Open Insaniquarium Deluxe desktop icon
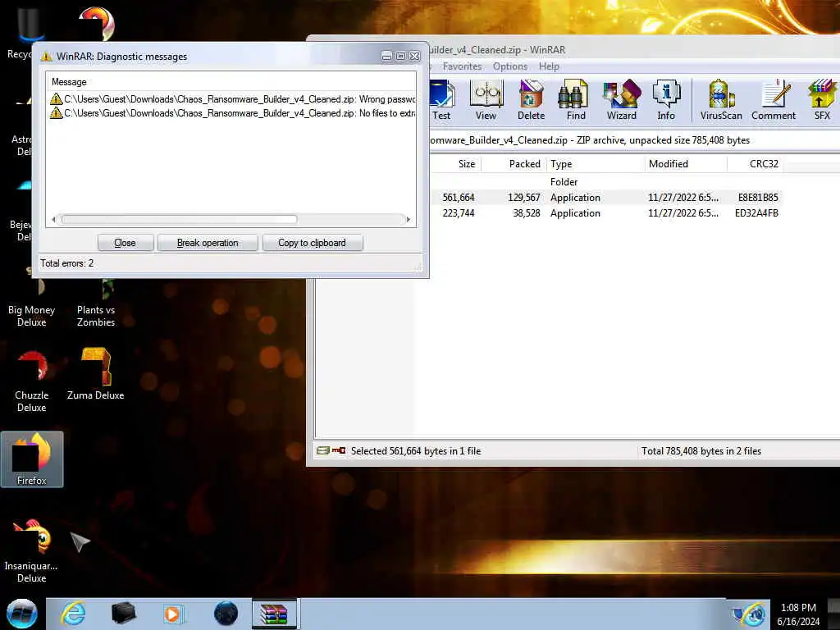Screen dimensions: 840x630 tap(31, 550)
